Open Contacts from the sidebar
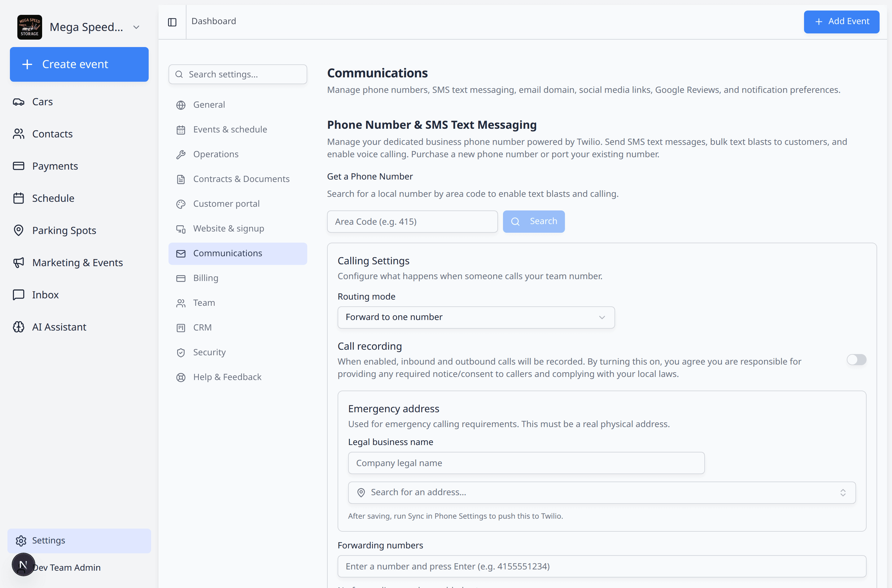This screenshot has width=892, height=588. (79, 134)
